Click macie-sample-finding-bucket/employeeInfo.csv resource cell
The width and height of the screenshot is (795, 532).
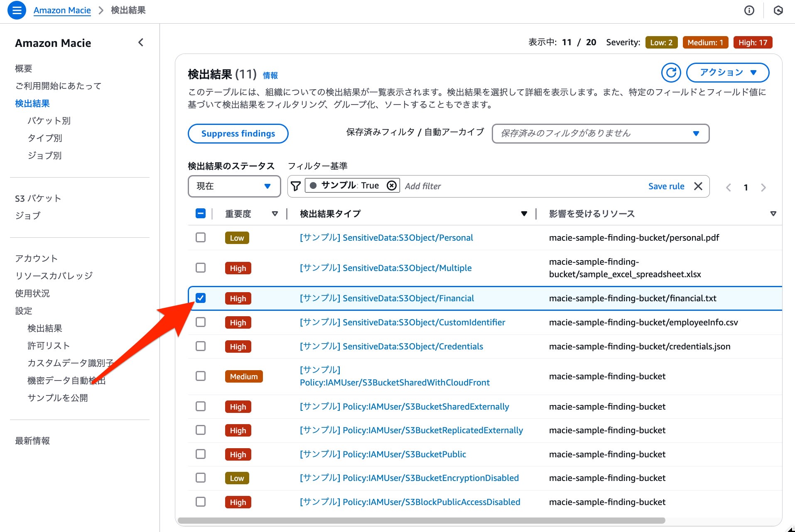click(x=643, y=322)
